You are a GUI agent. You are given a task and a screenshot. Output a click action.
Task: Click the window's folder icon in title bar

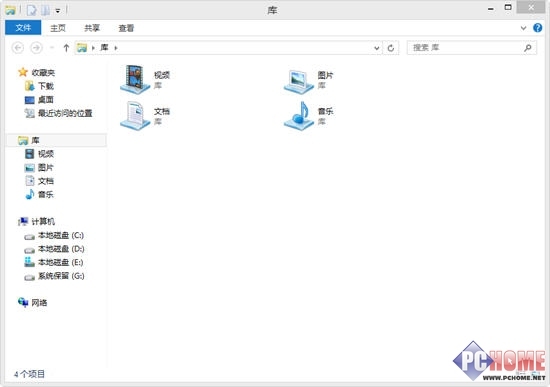click(x=10, y=10)
